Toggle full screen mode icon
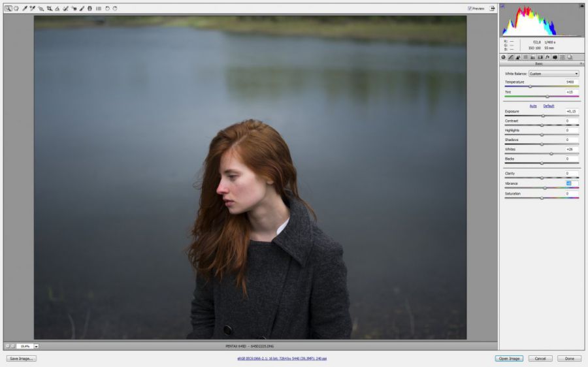 (x=492, y=8)
